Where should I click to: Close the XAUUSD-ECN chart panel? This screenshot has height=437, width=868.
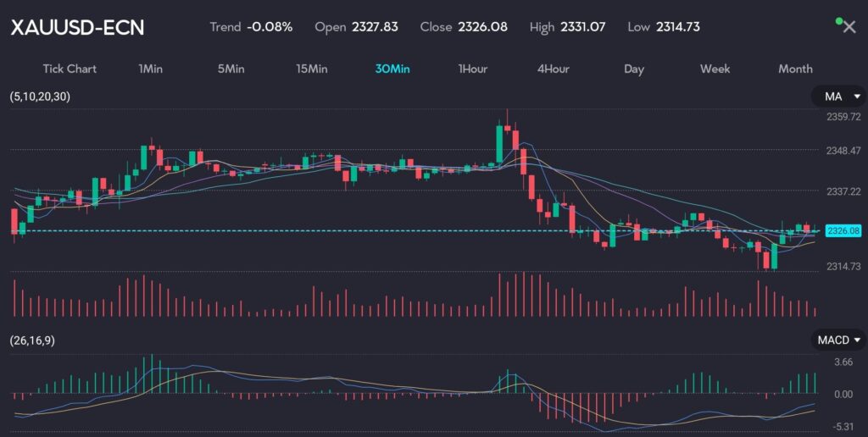click(849, 27)
